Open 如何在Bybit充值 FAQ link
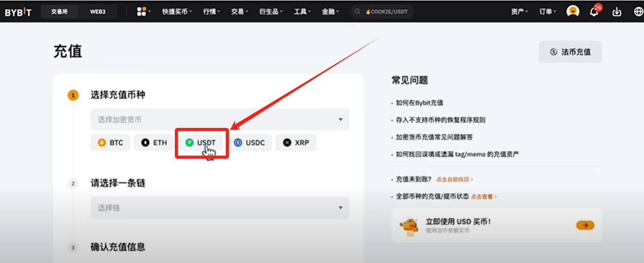The height and width of the screenshot is (263, 644). [x=419, y=103]
